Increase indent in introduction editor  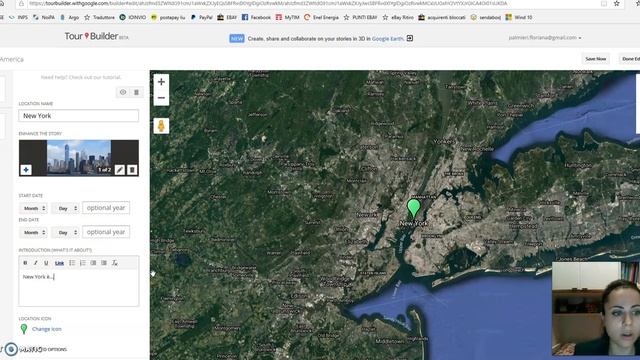click(104, 263)
